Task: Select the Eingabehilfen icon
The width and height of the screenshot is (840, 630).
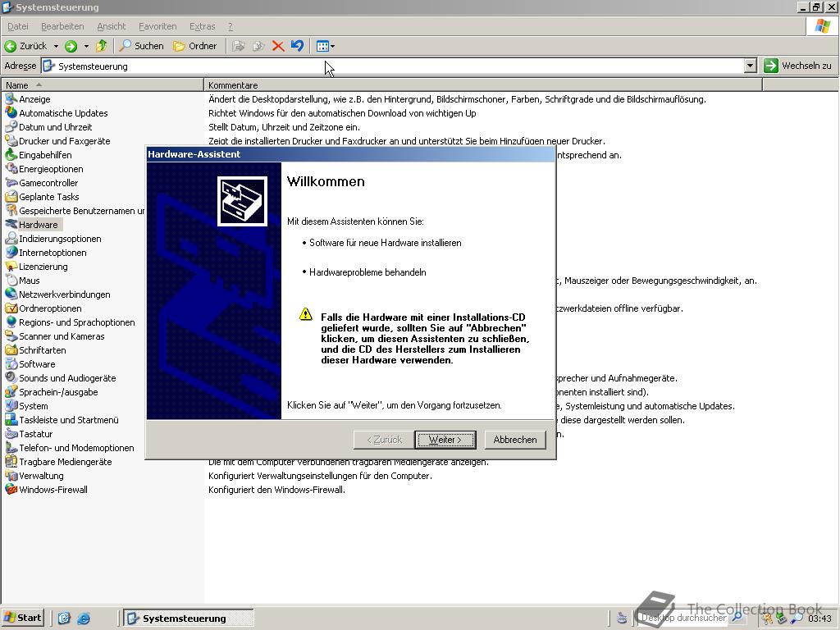Action: point(11,154)
